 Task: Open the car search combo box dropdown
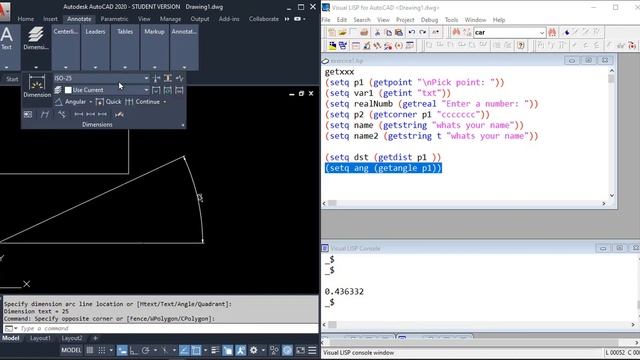542,33
